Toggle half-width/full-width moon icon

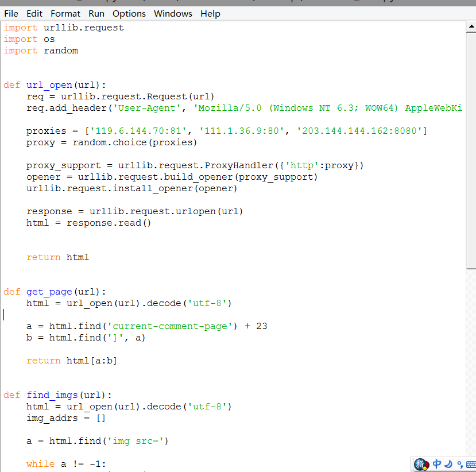coord(448,464)
